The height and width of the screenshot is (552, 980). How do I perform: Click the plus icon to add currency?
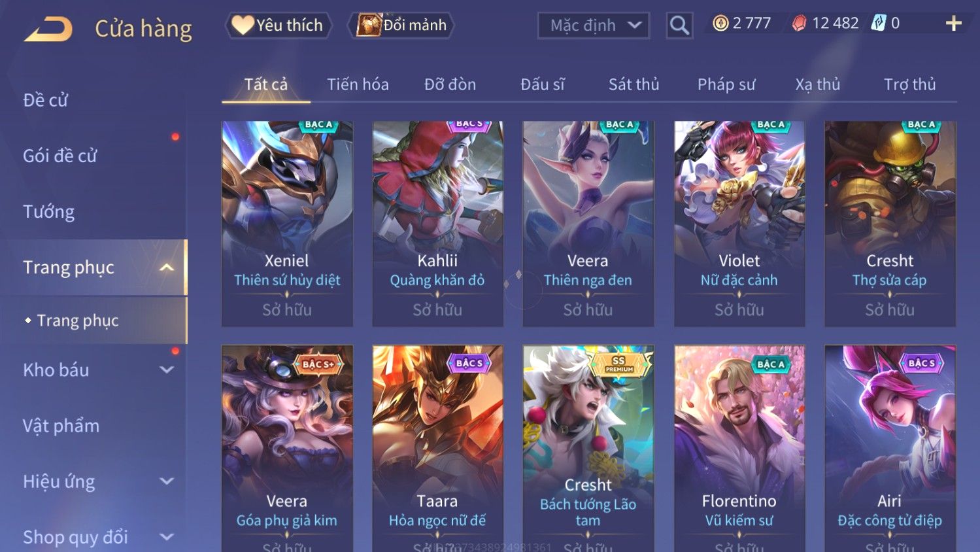point(954,24)
